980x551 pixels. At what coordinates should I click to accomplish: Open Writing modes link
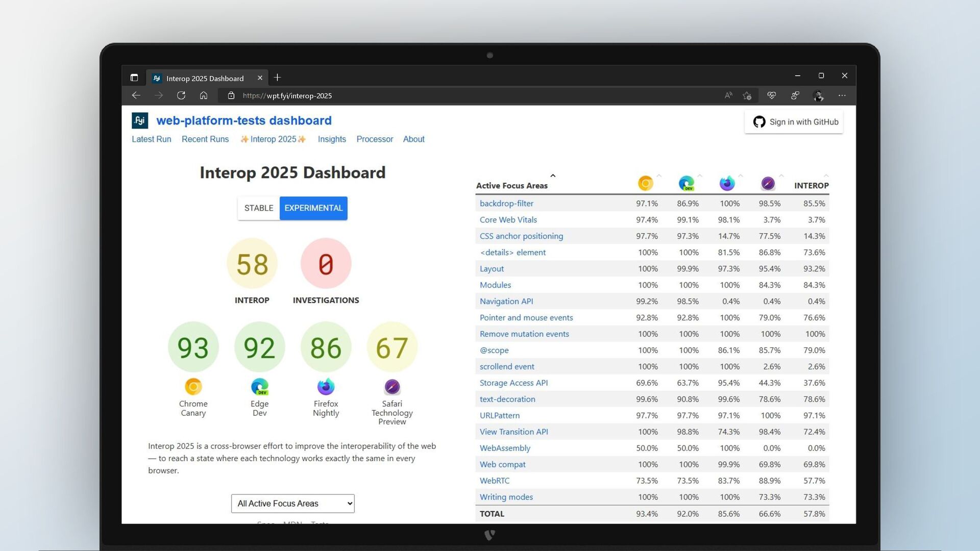[506, 497]
